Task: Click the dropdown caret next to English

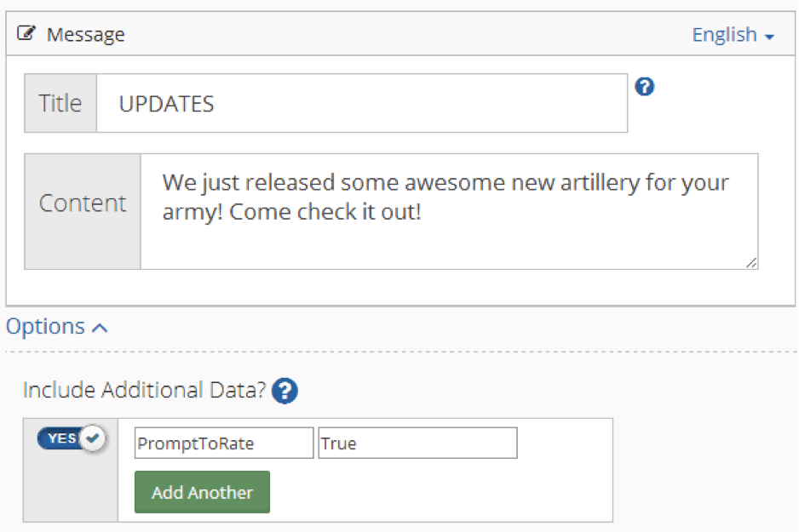Action: click(x=770, y=37)
